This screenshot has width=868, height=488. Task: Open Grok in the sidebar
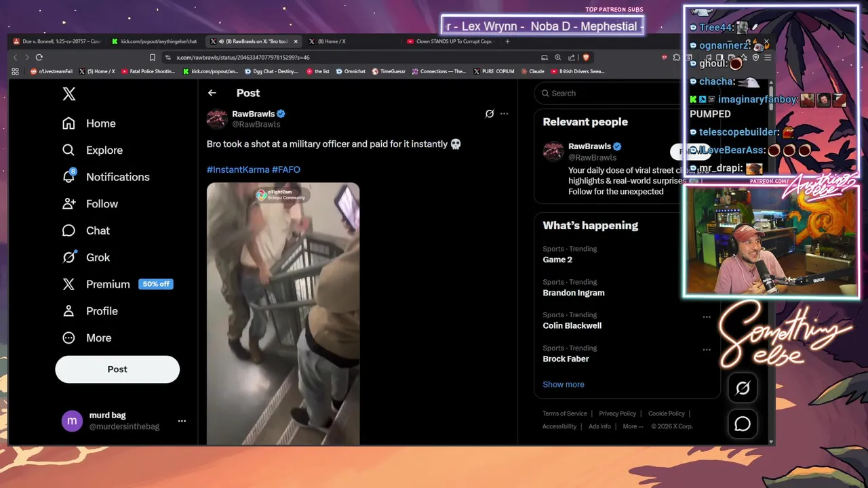pyautogui.click(x=86, y=258)
